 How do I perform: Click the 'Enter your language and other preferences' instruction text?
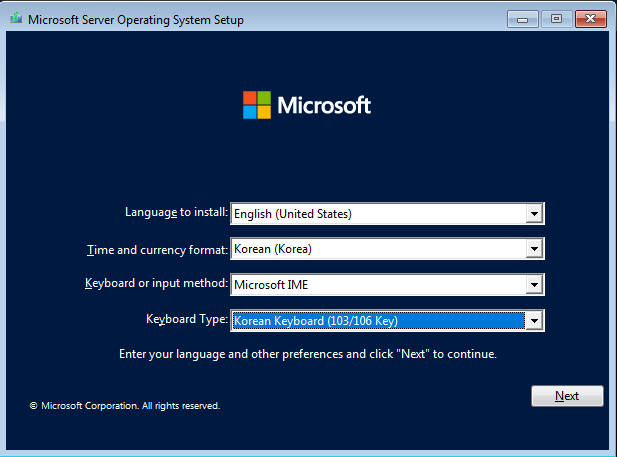coord(308,354)
